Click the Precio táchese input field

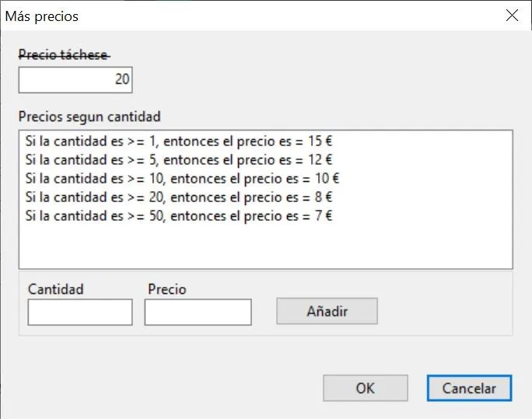click(x=75, y=79)
